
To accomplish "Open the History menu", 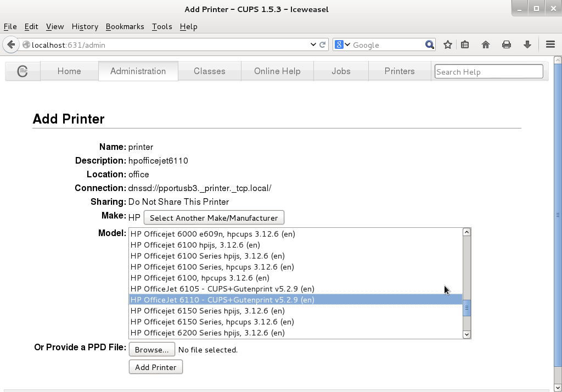I will point(85,26).
